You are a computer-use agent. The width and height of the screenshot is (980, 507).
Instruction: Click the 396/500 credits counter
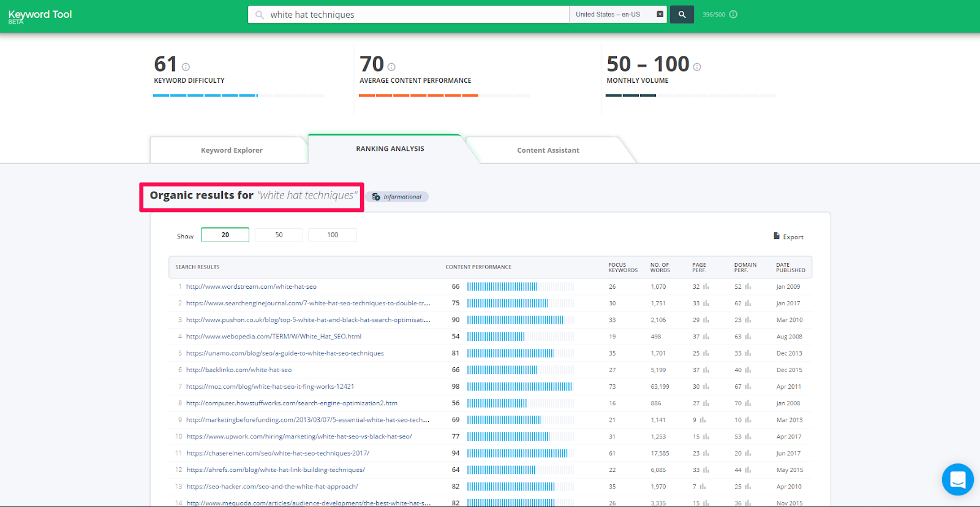[x=714, y=15]
